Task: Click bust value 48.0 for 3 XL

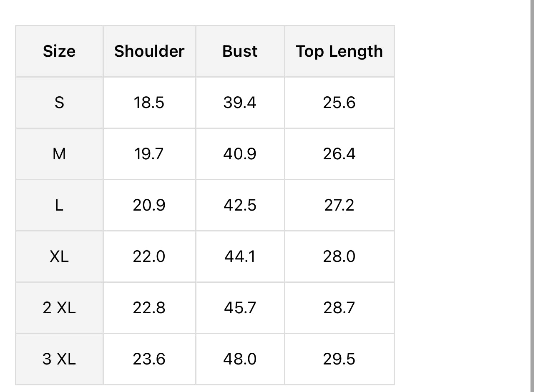Action: 240,359
